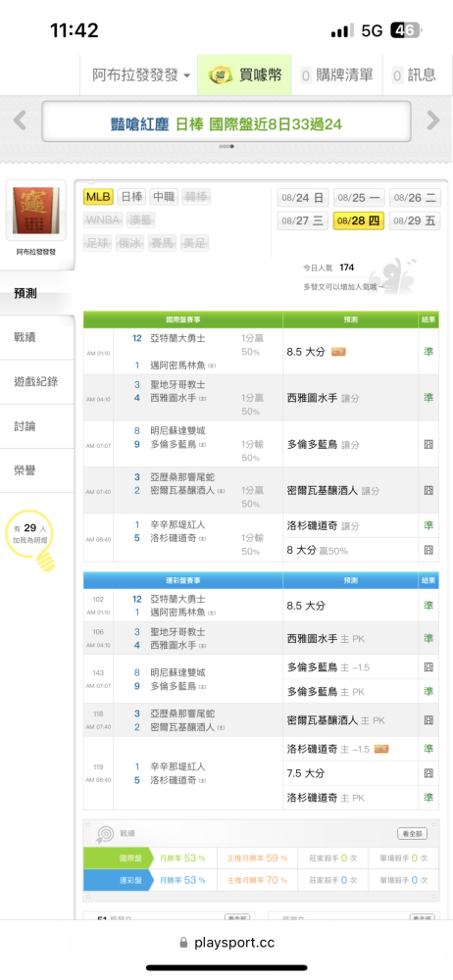
Task: Open the 豔嗆紅塵 日棒 banner link
Action: [226, 123]
